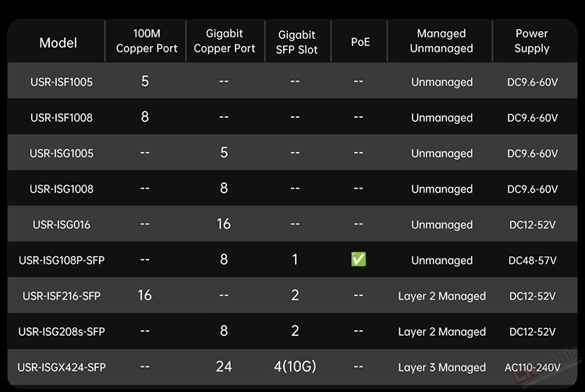Choose the USR-ISG108P-SFP model name

[62, 260]
